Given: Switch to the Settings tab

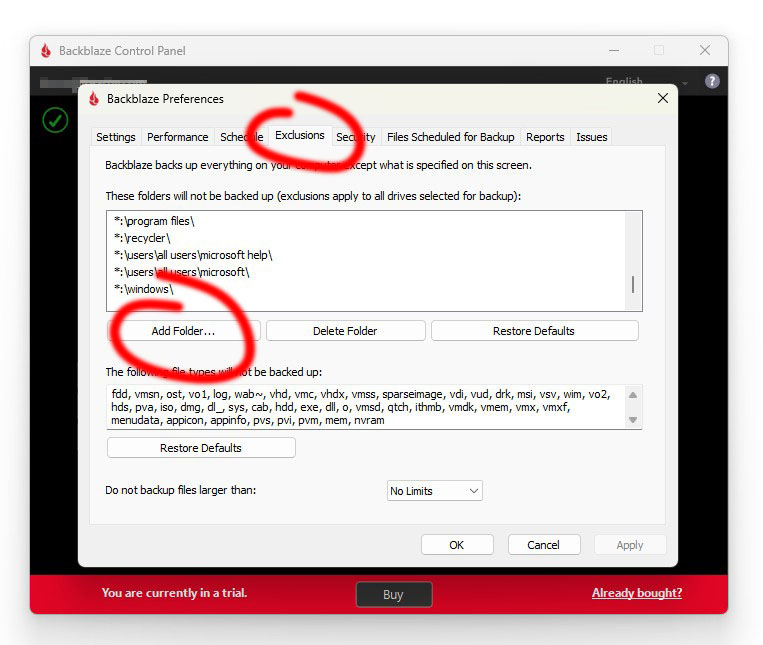Looking at the screenshot, I should 116,137.
